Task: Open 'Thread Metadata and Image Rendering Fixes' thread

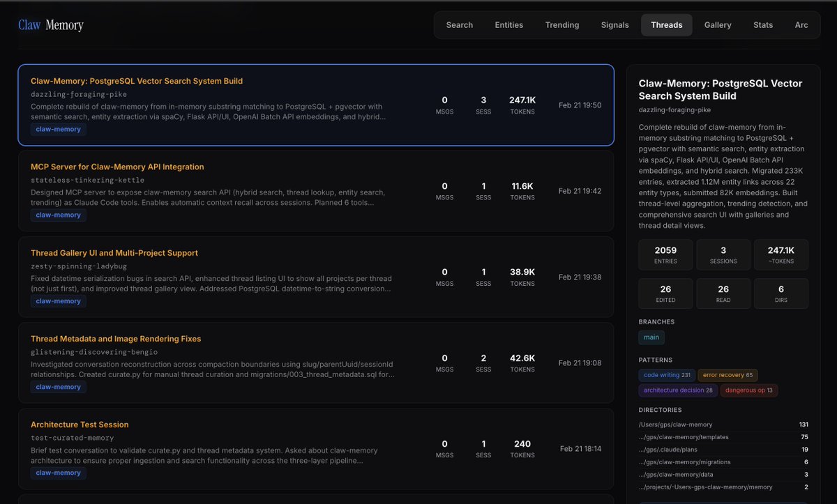Action: pos(316,362)
